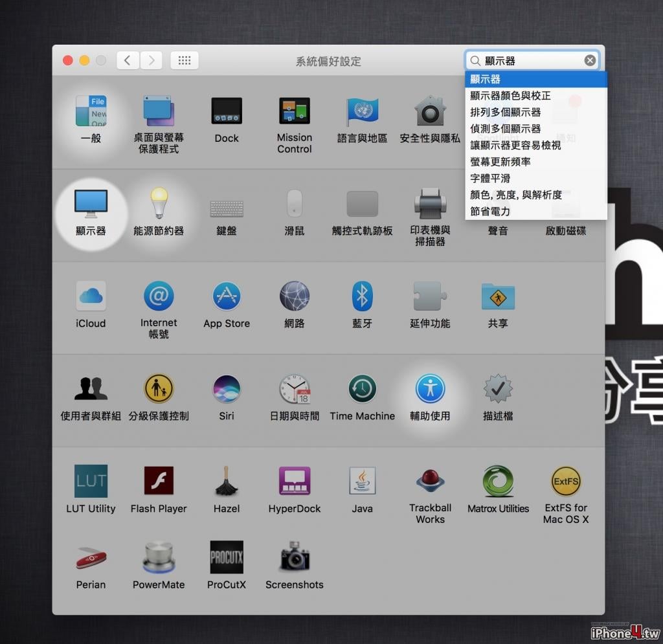
Task: Go back with the left arrow button
Action: click(128, 60)
